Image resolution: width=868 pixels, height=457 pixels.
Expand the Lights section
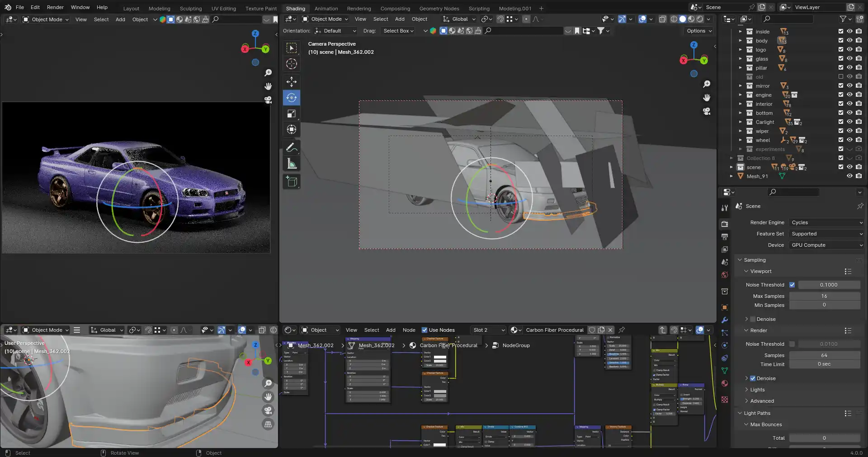coord(757,390)
